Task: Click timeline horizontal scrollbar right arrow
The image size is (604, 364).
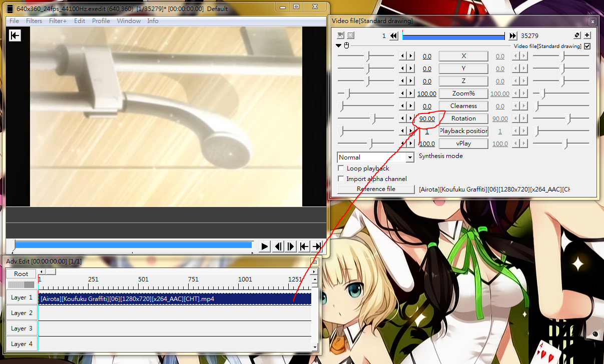Action: [x=314, y=272]
